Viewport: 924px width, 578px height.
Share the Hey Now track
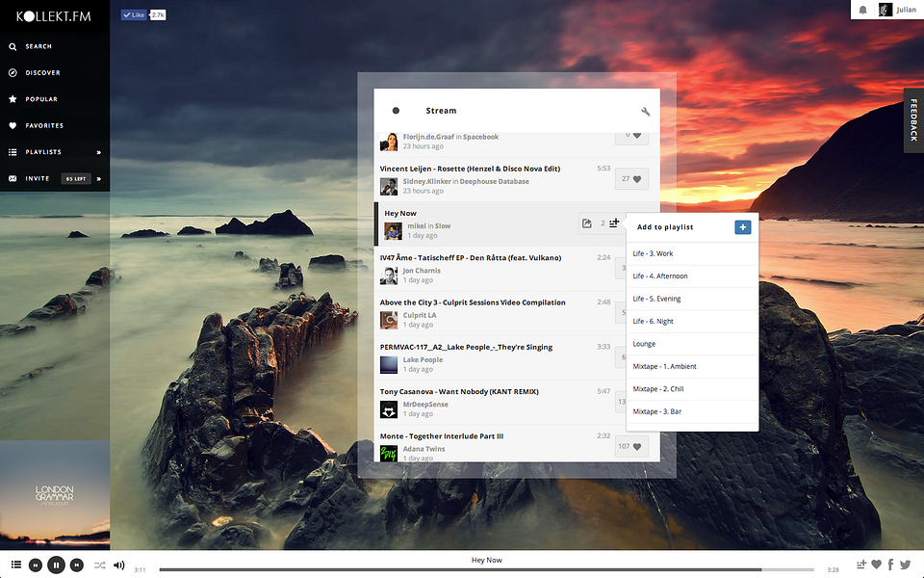(x=587, y=223)
